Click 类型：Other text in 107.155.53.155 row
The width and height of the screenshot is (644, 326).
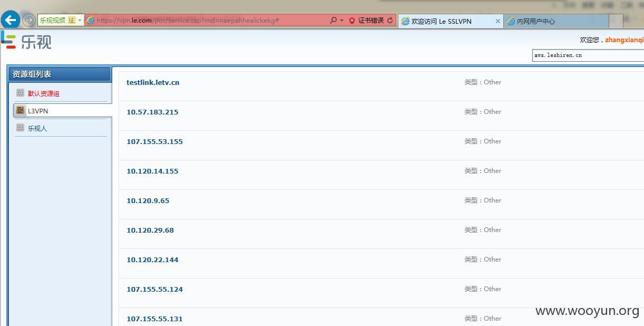[483, 141]
